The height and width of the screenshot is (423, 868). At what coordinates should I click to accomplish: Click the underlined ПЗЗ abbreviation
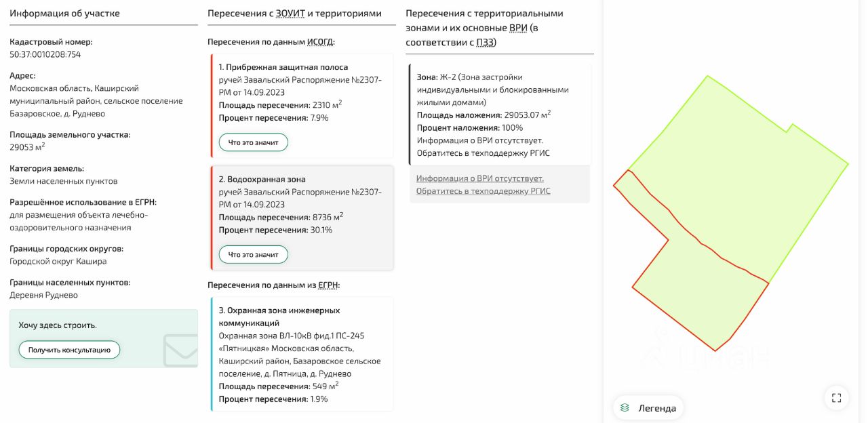point(485,42)
